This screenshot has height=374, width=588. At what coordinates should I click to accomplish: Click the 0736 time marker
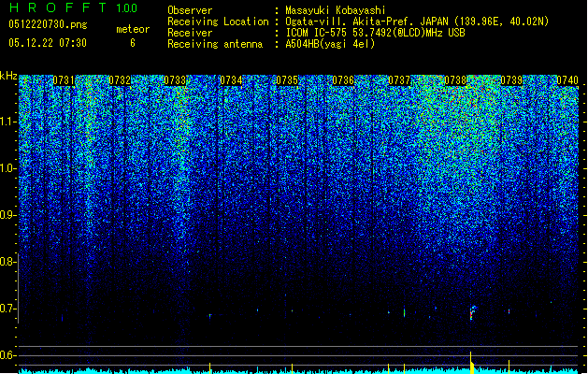[343, 80]
